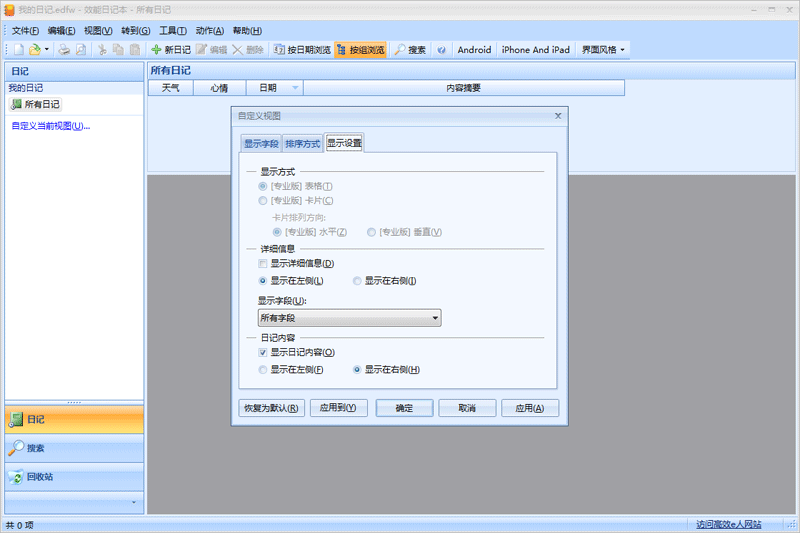Open the 回收站 navigation pane
800x533 pixels.
pyautogui.click(x=74, y=477)
